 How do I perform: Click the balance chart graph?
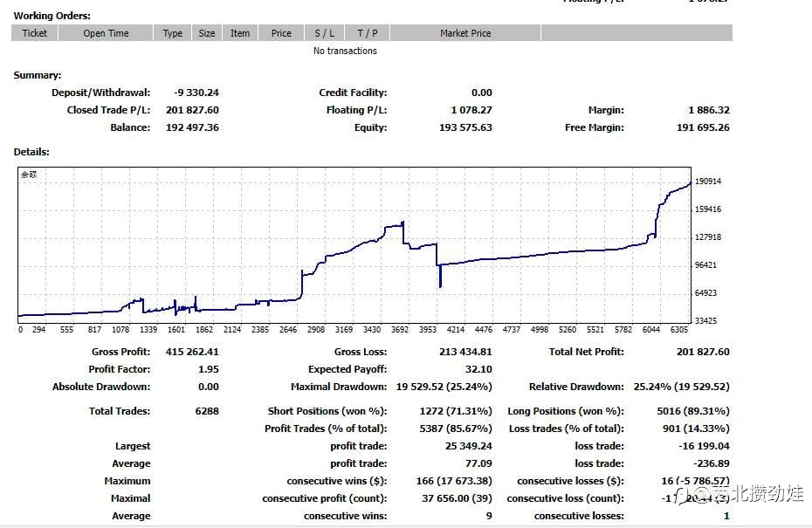click(x=354, y=245)
